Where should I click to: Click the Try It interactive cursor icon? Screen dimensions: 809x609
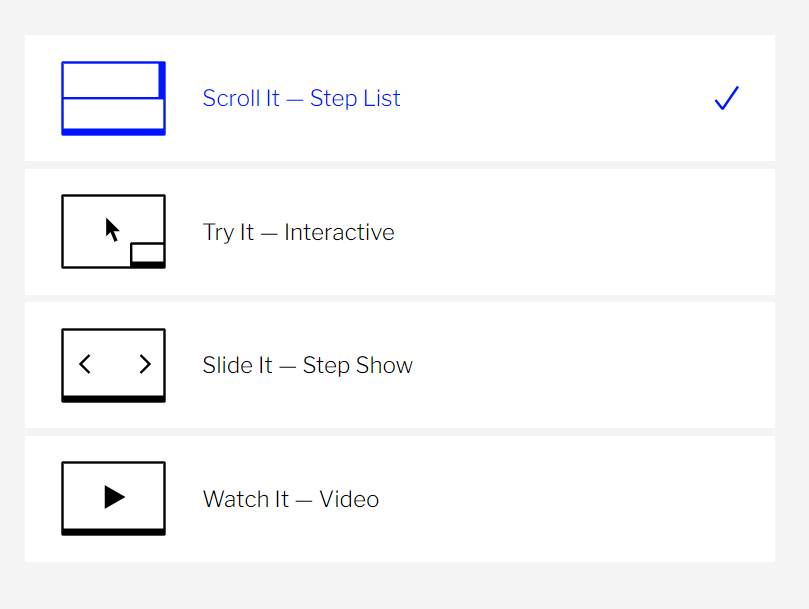(x=113, y=231)
